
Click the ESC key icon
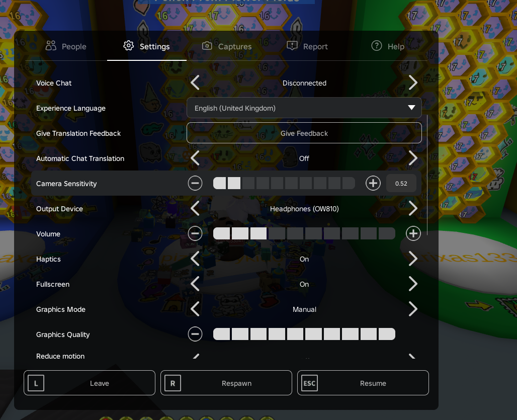click(309, 383)
